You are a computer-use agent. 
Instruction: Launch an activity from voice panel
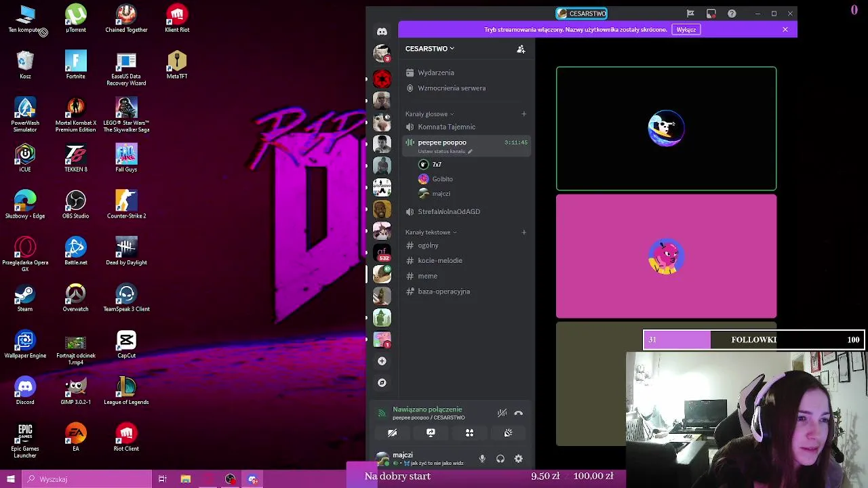pos(469,432)
